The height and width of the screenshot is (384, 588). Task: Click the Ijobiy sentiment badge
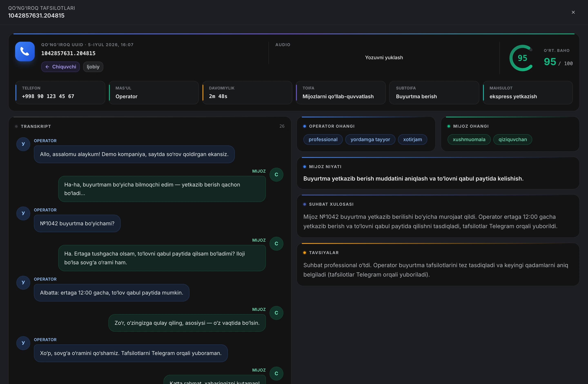[93, 67]
